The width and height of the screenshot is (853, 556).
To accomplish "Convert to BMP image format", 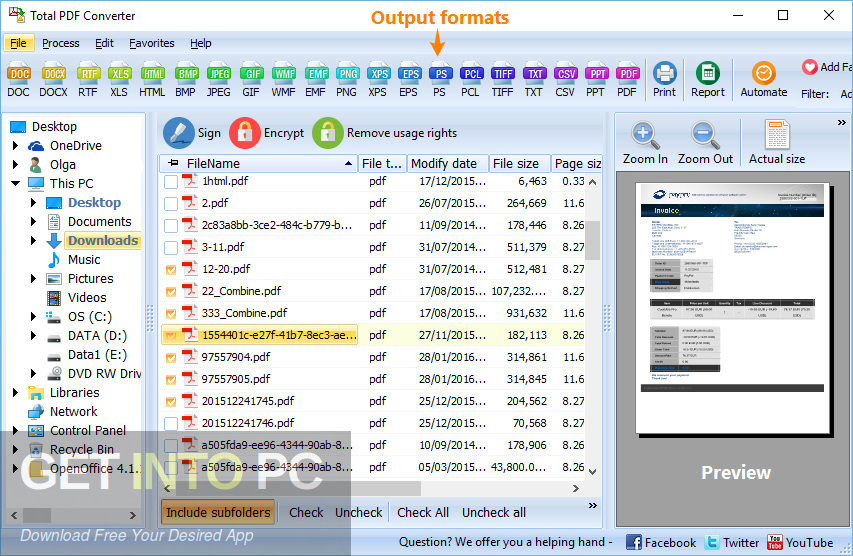I will (x=186, y=81).
